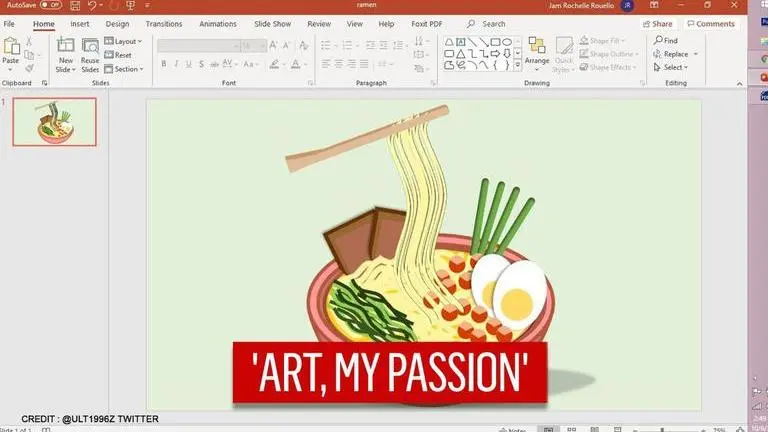
Task: Select the Format Painter brush
Action: coord(29,68)
